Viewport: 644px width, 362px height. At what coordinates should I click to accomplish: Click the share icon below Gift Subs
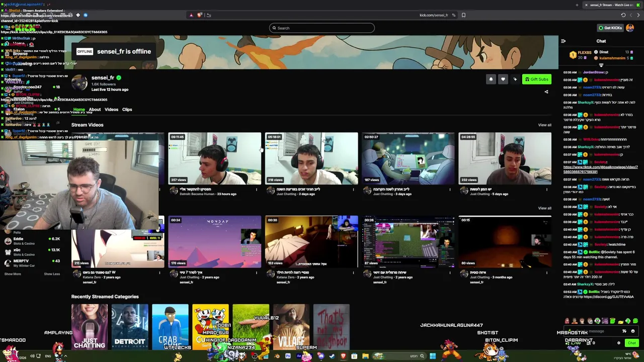546,92
